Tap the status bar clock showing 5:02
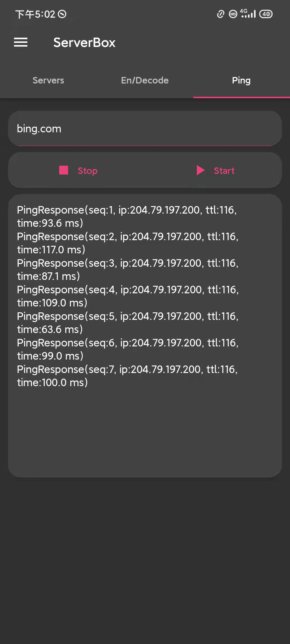The image size is (290, 644). click(x=35, y=14)
